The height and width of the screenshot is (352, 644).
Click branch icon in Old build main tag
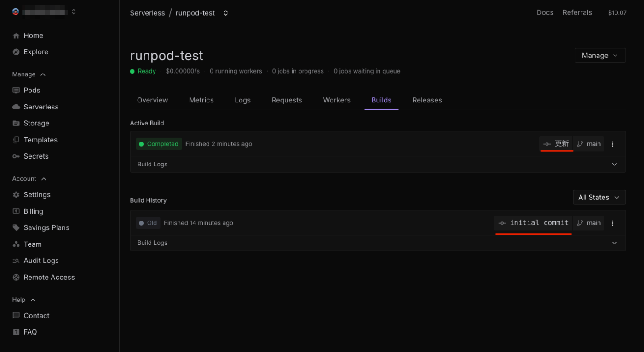580,223
